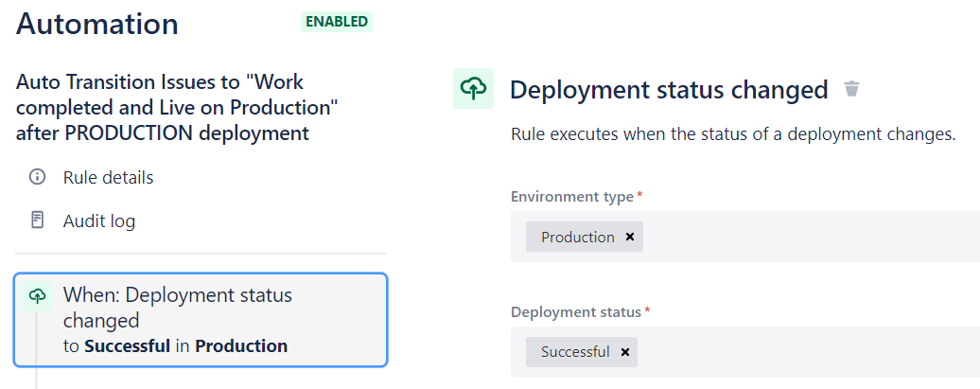Click the Audit log document icon
Image resolution: width=980 pixels, height=389 pixels.
pos(38,221)
